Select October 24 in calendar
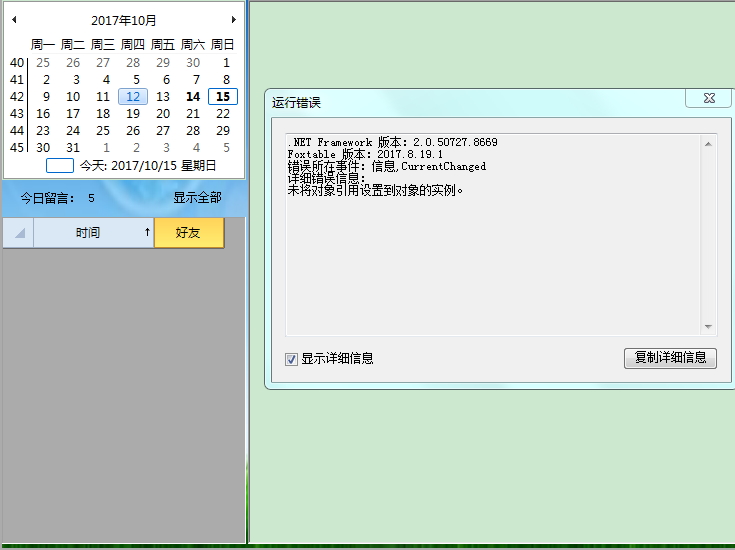 tap(73, 130)
